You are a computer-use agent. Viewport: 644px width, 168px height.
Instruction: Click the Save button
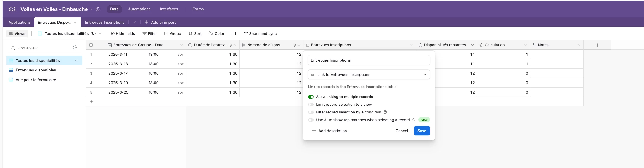click(422, 131)
